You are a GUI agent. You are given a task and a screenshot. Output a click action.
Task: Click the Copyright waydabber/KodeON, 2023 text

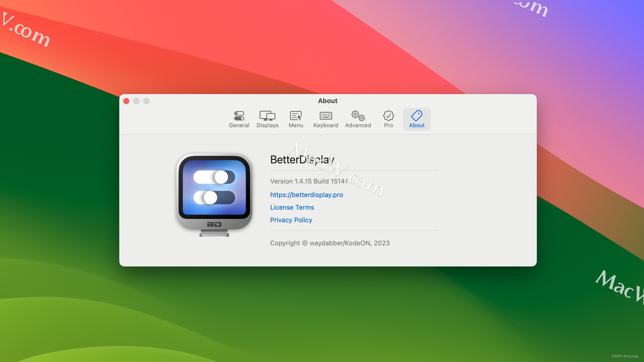coord(330,243)
